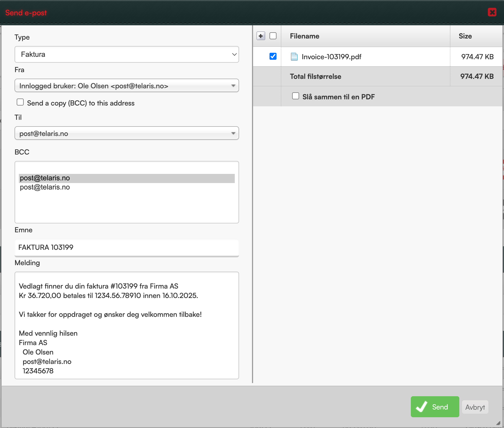Click the Invoice-103199.pdf file icon
The width and height of the screenshot is (504, 428).
click(294, 57)
